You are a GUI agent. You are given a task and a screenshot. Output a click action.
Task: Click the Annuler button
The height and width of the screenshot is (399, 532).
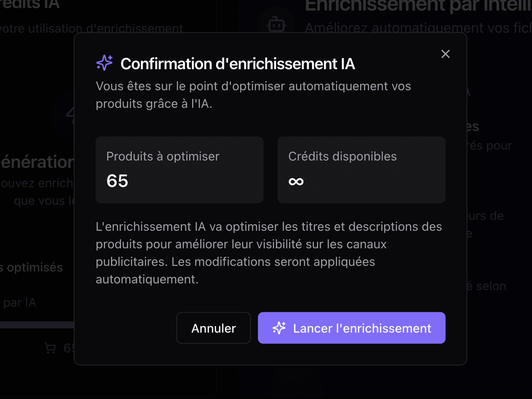pyautogui.click(x=213, y=328)
